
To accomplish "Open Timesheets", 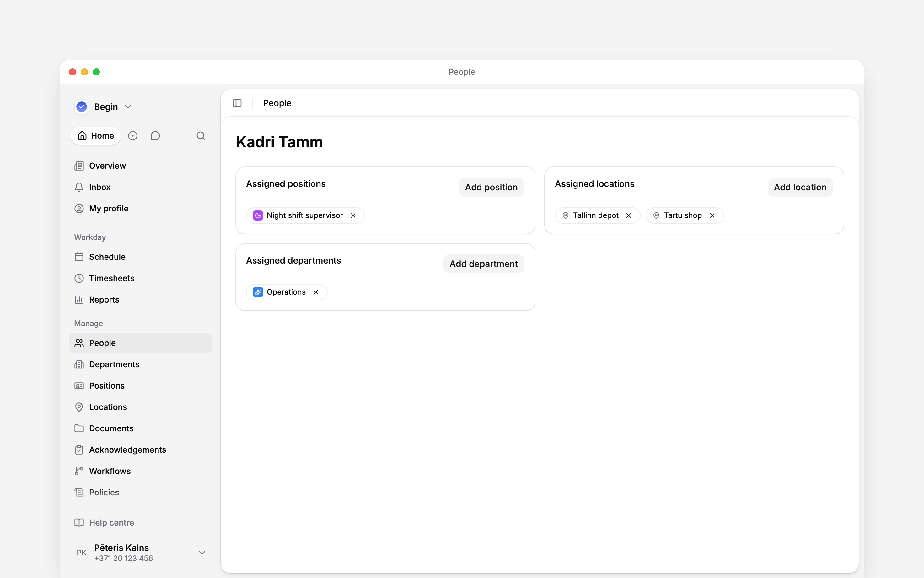I will (x=141, y=278).
